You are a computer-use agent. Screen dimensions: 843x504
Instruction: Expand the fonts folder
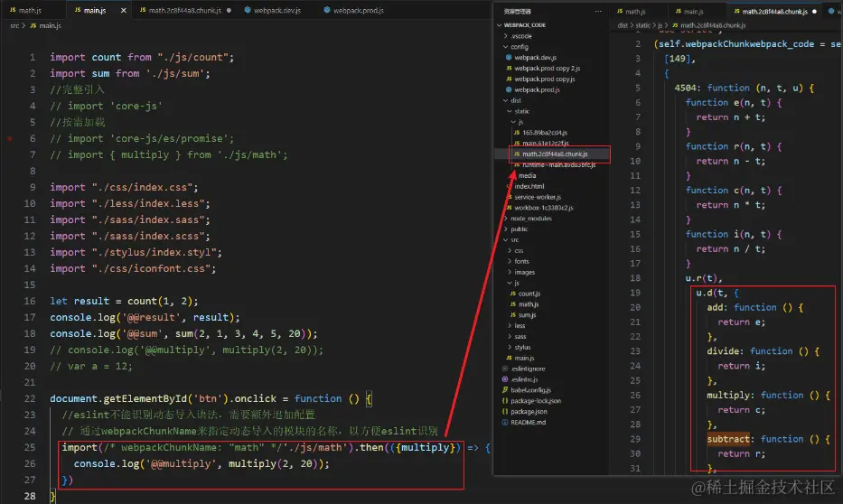pyautogui.click(x=509, y=261)
